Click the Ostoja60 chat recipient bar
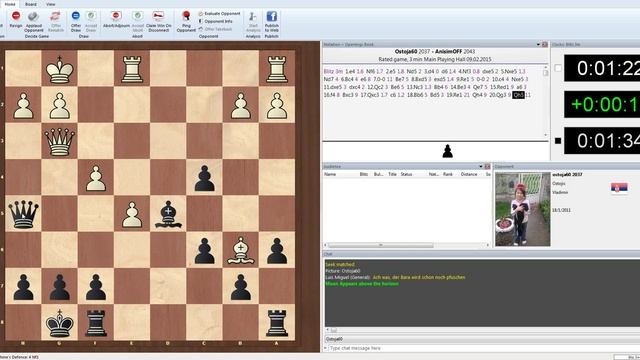 coord(482,339)
